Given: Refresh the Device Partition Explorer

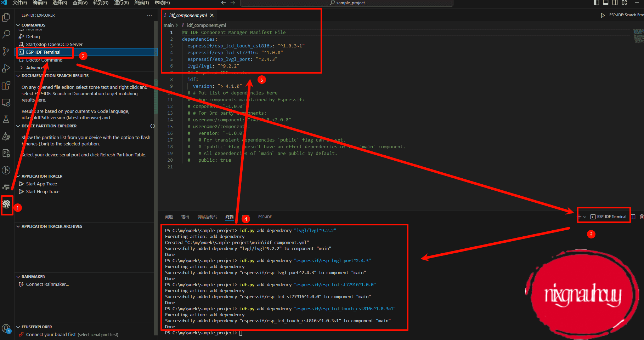Looking at the screenshot, I should (152, 126).
